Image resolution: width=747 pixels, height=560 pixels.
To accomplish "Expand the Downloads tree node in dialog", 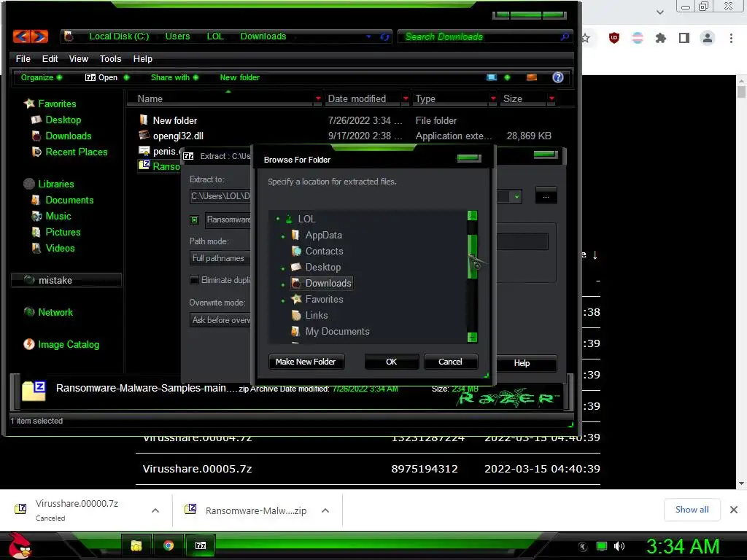I will tap(283, 284).
